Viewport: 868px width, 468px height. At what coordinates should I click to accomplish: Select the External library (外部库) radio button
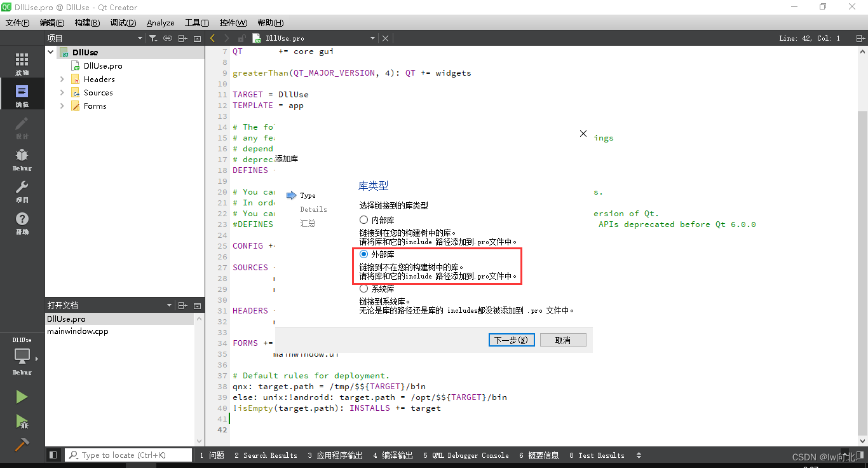tap(364, 254)
